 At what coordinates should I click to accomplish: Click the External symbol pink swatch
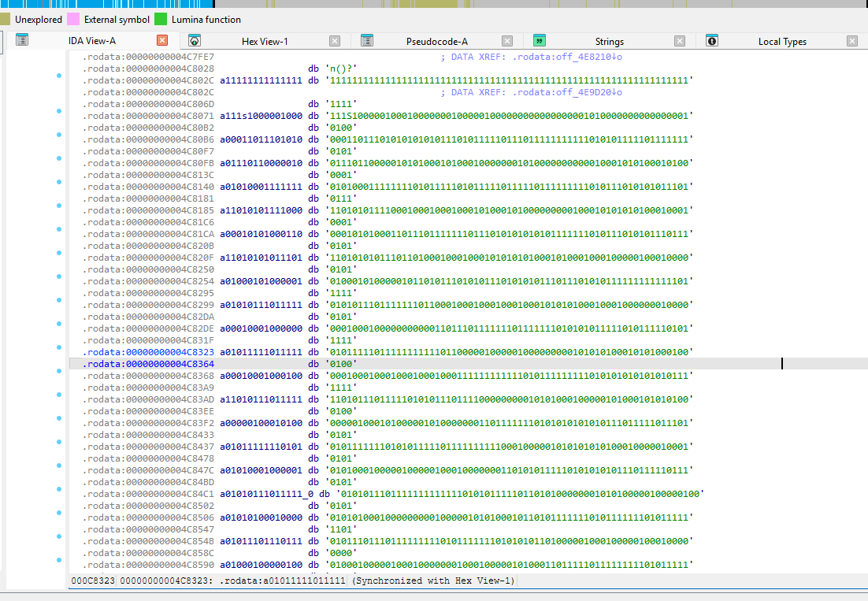73,20
